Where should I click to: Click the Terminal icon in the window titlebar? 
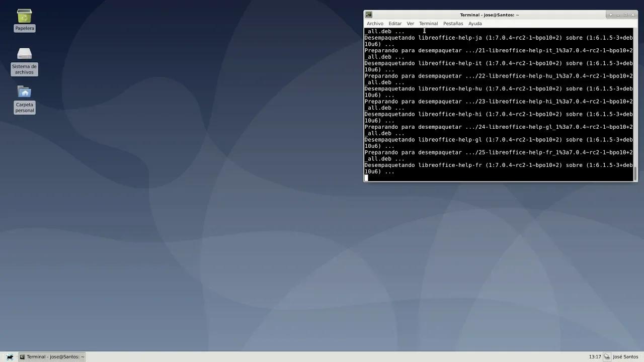(369, 15)
